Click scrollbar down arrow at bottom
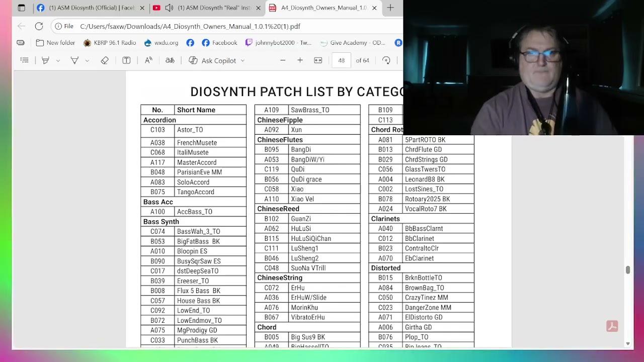Image resolution: width=644 pixels, height=362 pixels. point(628,344)
